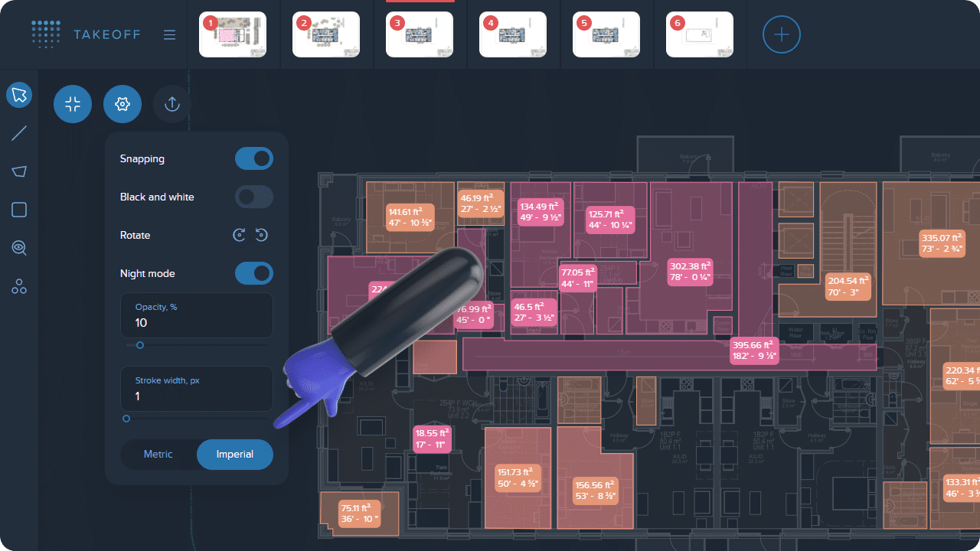Open page thumbnail 5
The width and height of the screenshot is (980, 551).
[606, 34]
